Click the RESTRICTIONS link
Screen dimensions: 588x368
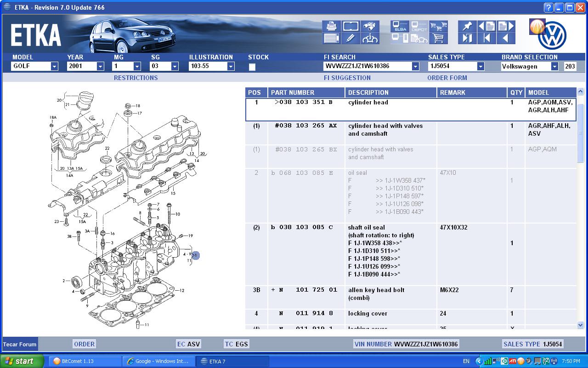tap(136, 78)
